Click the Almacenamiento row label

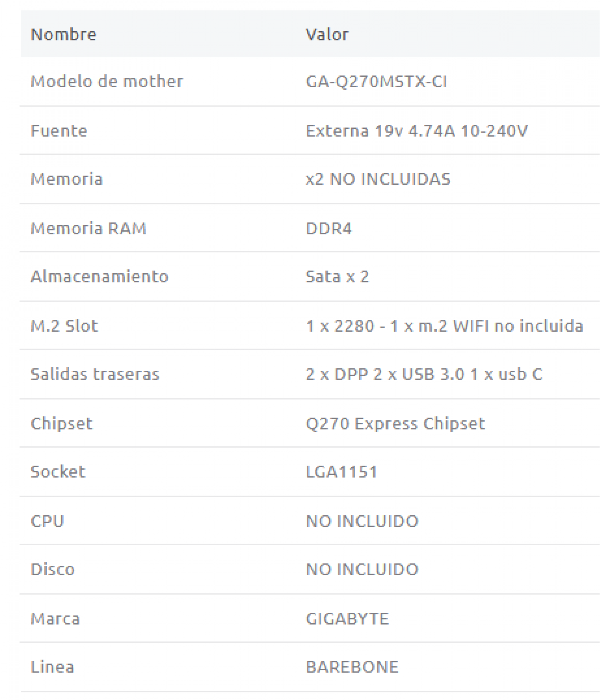[100, 276]
